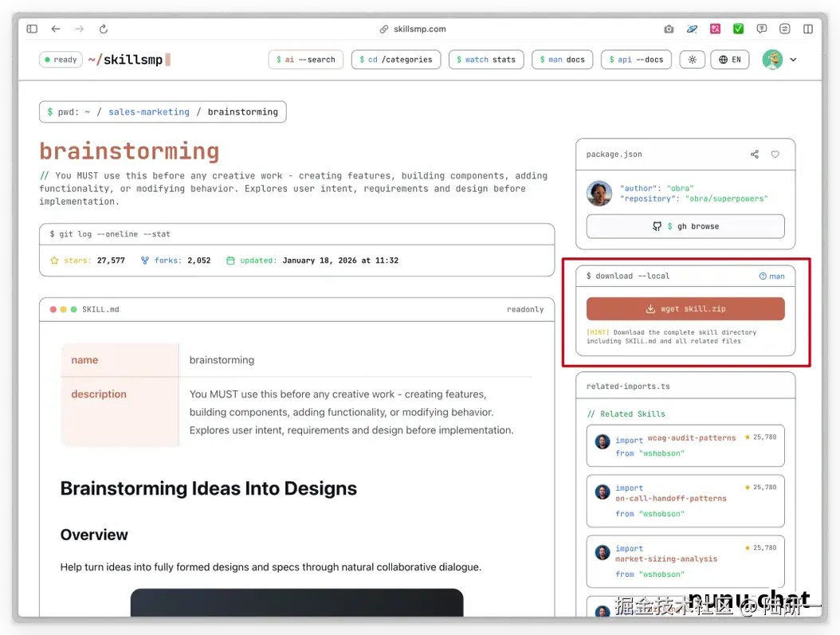This screenshot has width=840, height=635.
Task: Go forward with the browser arrow
Action: (79, 29)
